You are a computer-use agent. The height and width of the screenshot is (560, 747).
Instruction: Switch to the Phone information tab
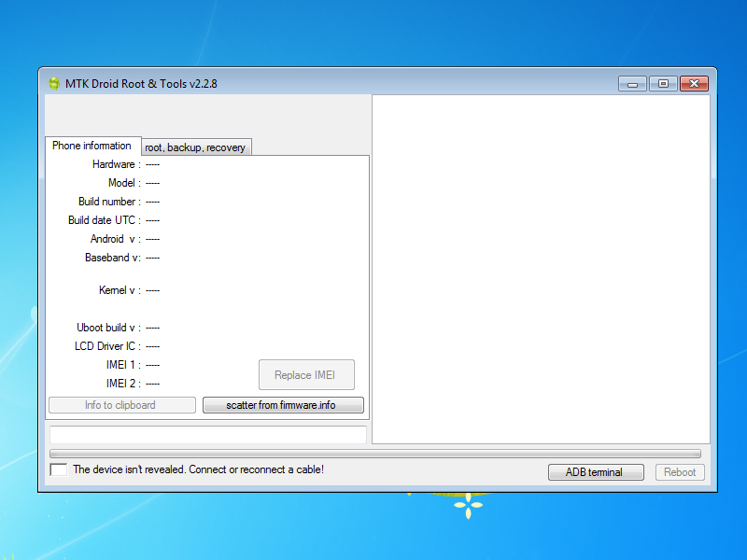click(x=92, y=146)
